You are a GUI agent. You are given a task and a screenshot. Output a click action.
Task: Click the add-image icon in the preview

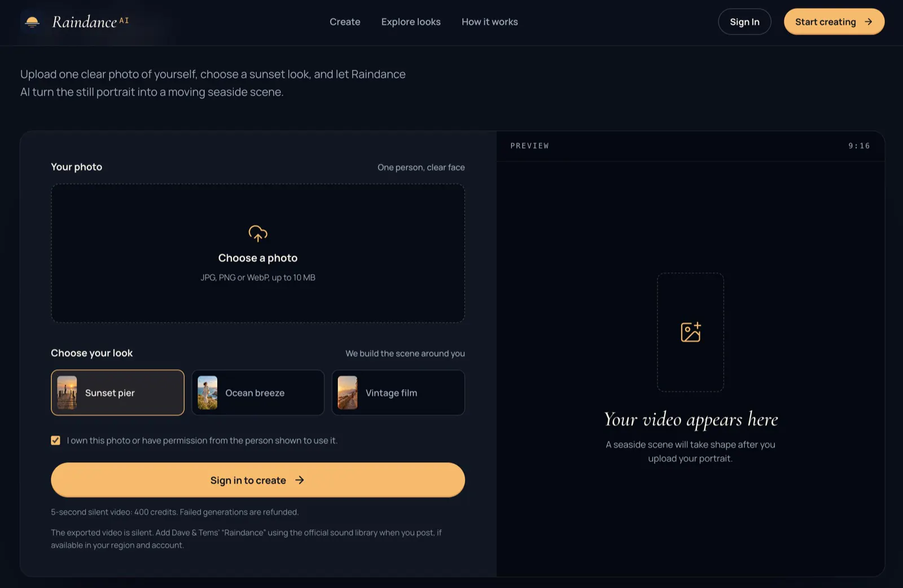(691, 332)
